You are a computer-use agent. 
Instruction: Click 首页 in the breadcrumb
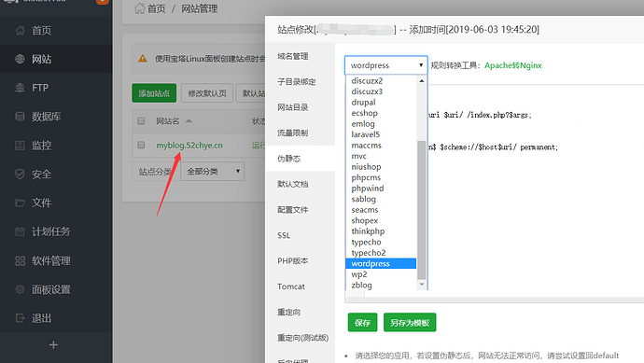point(157,8)
